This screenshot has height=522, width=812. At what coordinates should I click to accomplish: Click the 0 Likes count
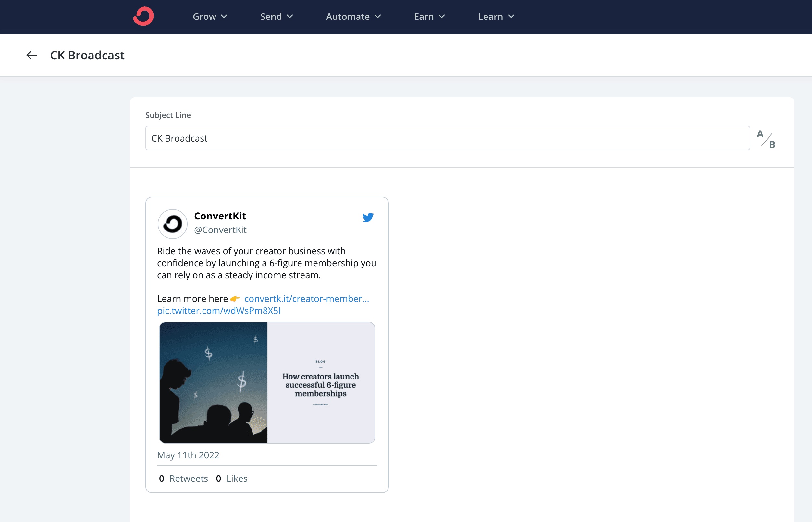pos(231,478)
